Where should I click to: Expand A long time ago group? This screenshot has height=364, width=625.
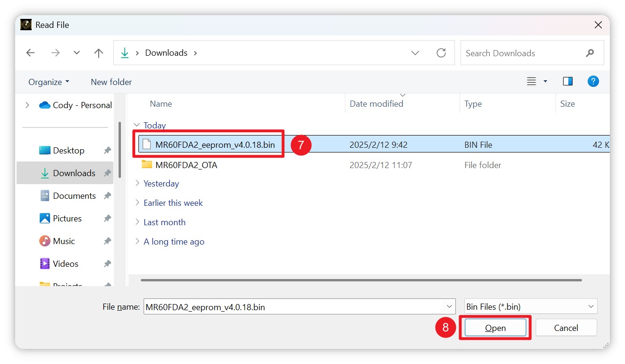coord(137,241)
